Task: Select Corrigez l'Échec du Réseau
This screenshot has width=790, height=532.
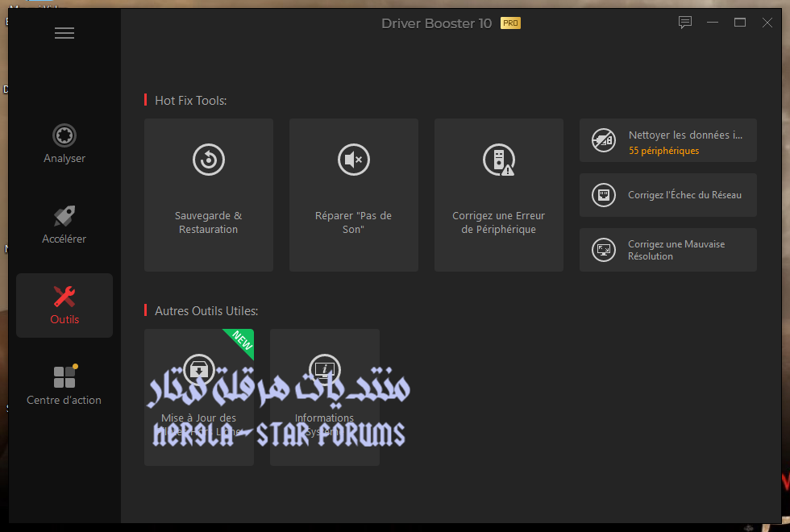Action: click(x=668, y=195)
